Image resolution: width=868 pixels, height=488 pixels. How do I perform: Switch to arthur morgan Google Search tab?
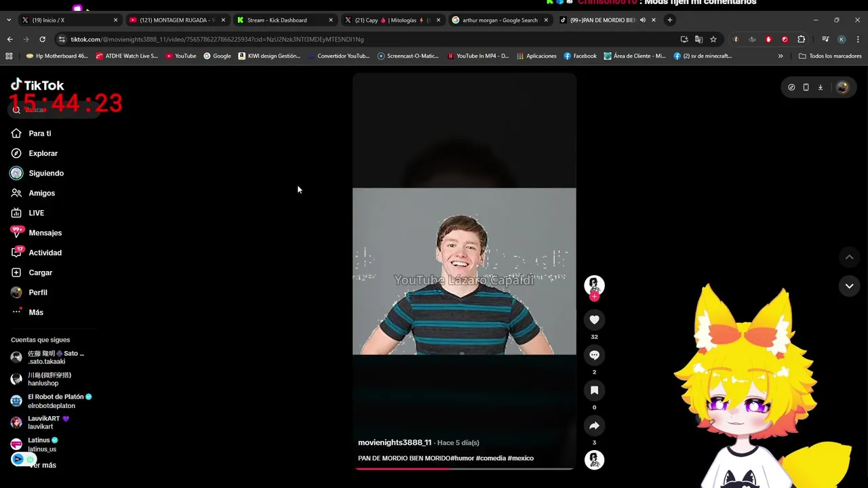(x=500, y=20)
